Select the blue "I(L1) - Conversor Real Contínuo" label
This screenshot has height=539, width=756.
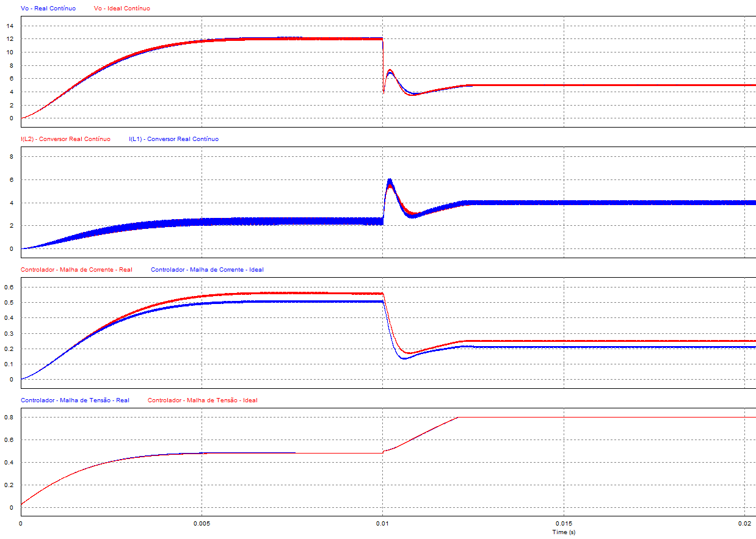pos(173,139)
